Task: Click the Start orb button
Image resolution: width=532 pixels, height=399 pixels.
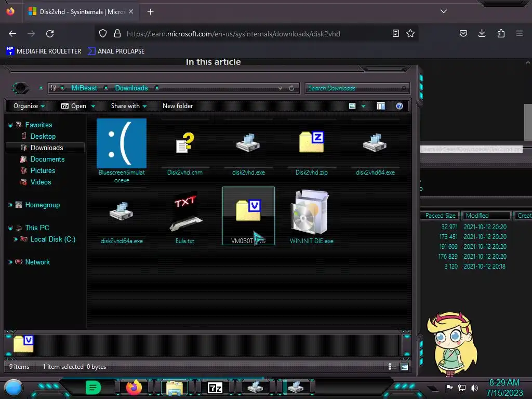Action: tap(13, 388)
